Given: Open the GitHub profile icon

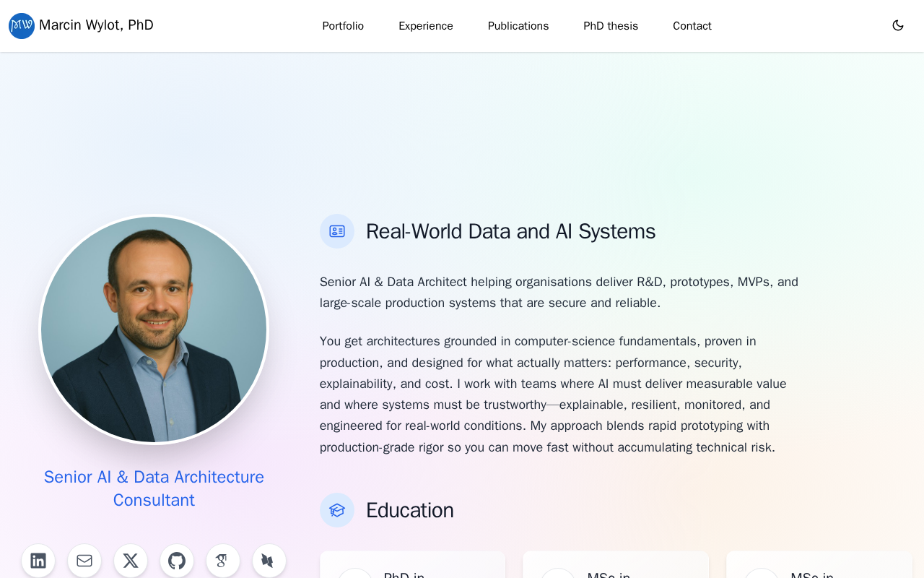Looking at the screenshot, I should pos(177,561).
